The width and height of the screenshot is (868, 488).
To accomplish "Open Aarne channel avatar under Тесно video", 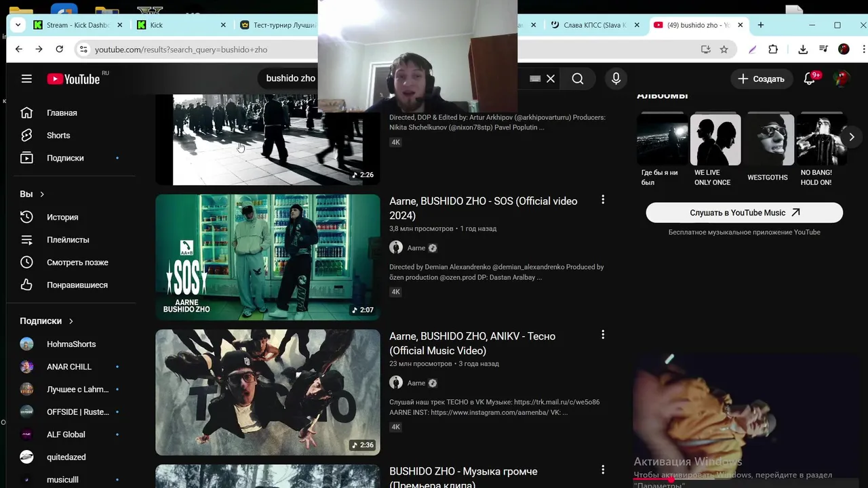I will point(396,383).
